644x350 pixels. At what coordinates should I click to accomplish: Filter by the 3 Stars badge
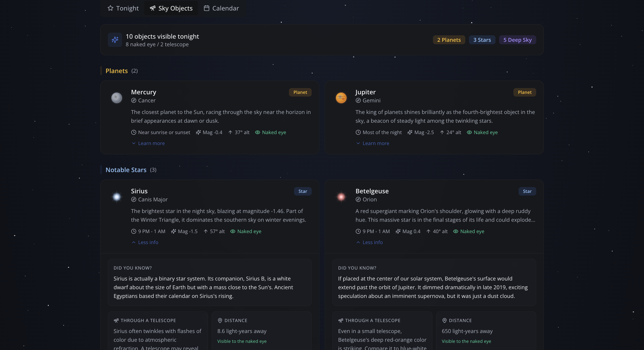pos(482,40)
